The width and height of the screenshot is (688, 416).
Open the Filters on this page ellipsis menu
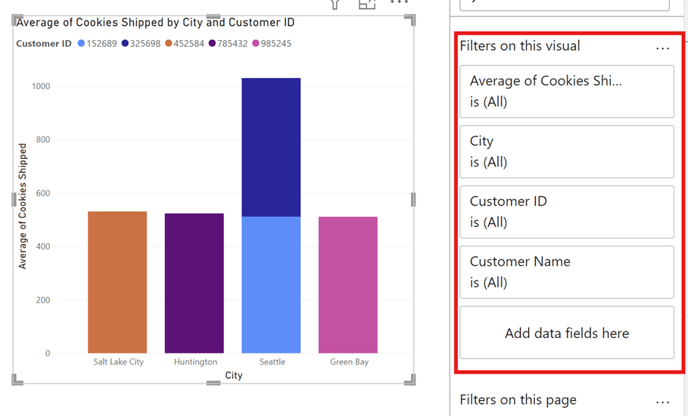point(663,402)
